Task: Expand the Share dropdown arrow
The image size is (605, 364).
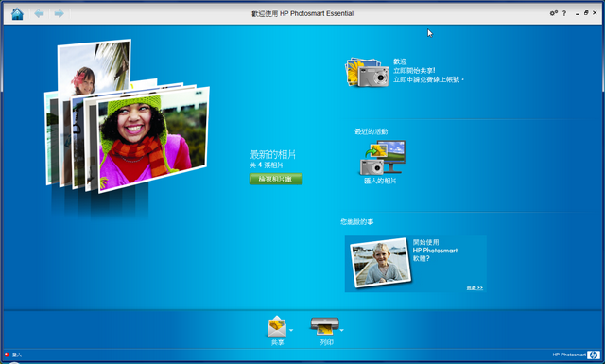Action: [x=291, y=330]
